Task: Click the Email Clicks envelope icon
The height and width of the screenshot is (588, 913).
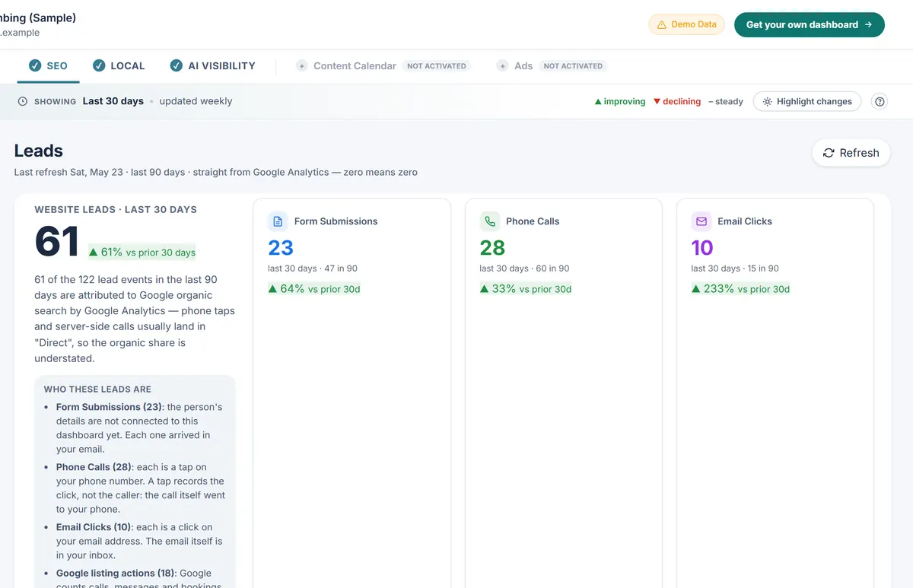Action: (701, 221)
